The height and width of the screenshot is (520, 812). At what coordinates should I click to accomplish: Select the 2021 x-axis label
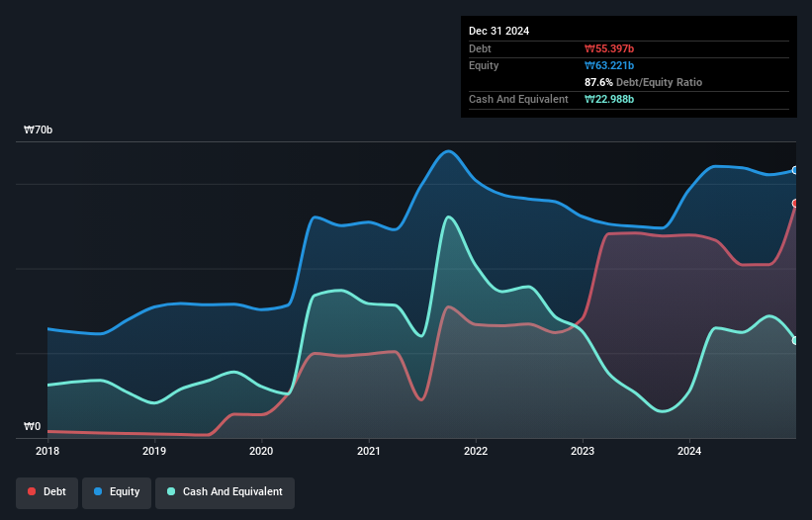coord(369,451)
